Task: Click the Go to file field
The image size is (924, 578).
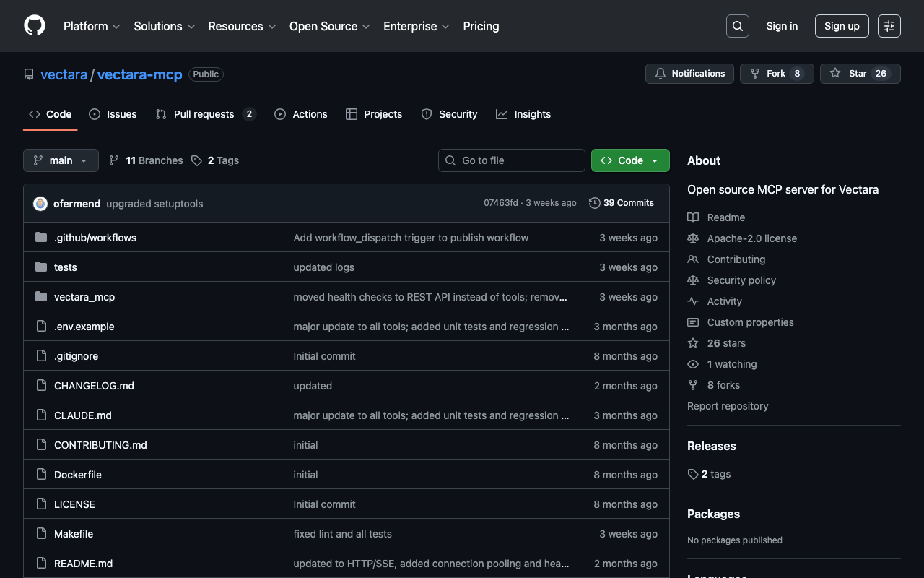Action: point(511,160)
